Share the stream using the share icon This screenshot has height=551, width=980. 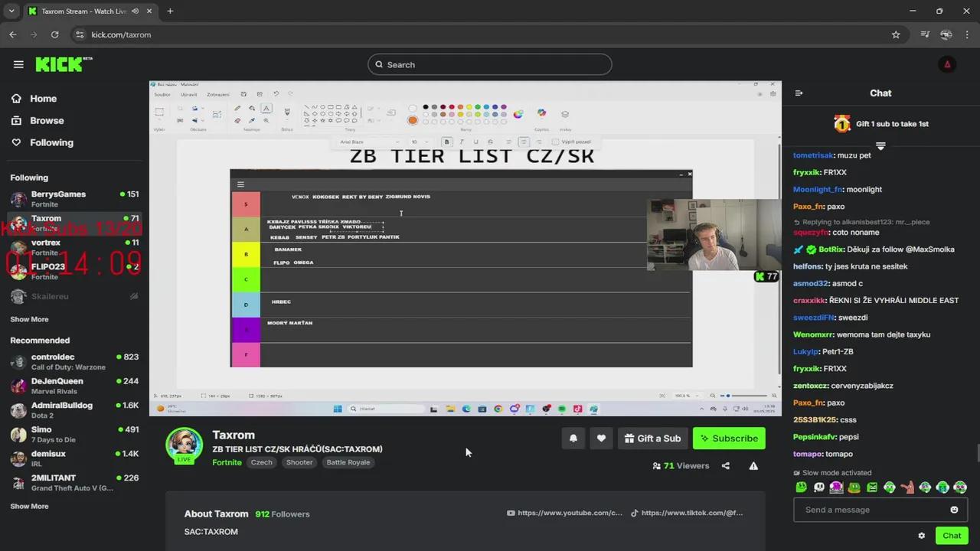click(x=726, y=466)
